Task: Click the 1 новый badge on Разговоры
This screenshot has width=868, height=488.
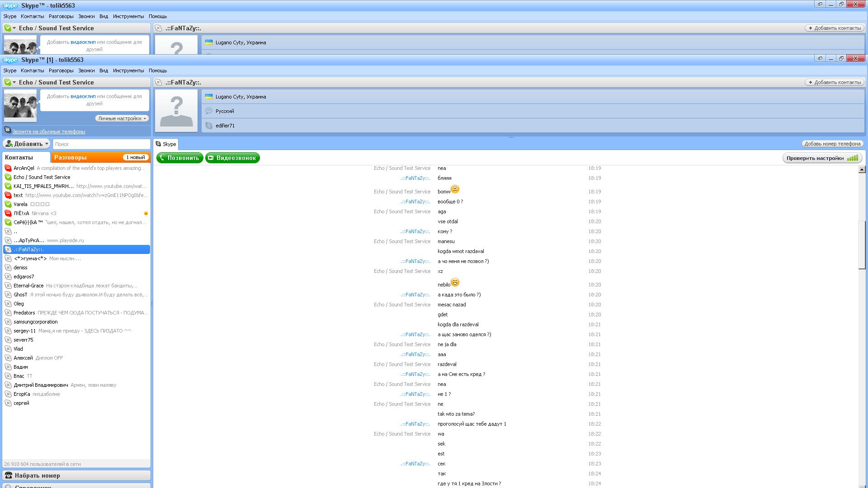Action: pos(136,157)
